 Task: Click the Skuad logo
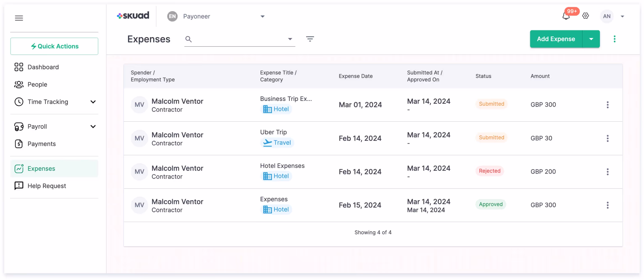(x=133, y=16)
